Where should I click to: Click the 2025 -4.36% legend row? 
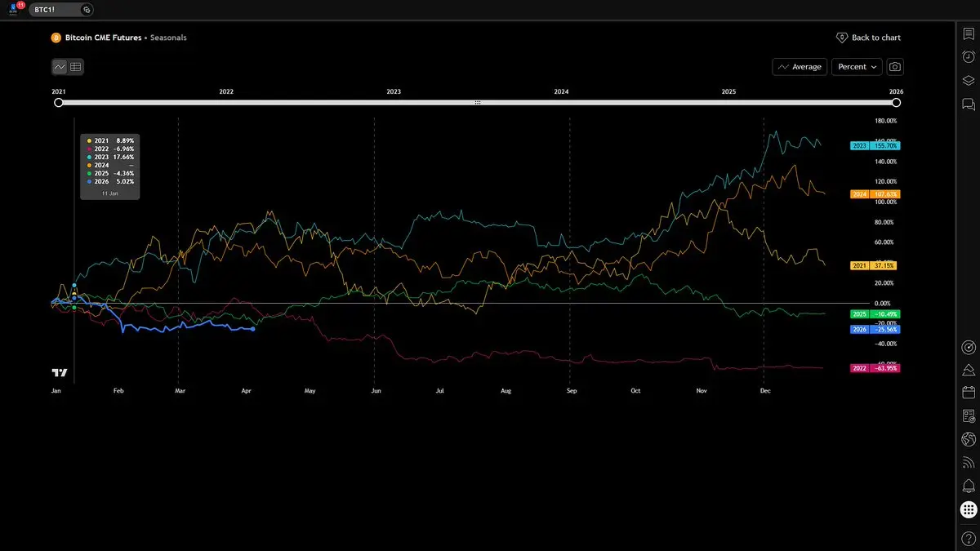pos(109,173)
